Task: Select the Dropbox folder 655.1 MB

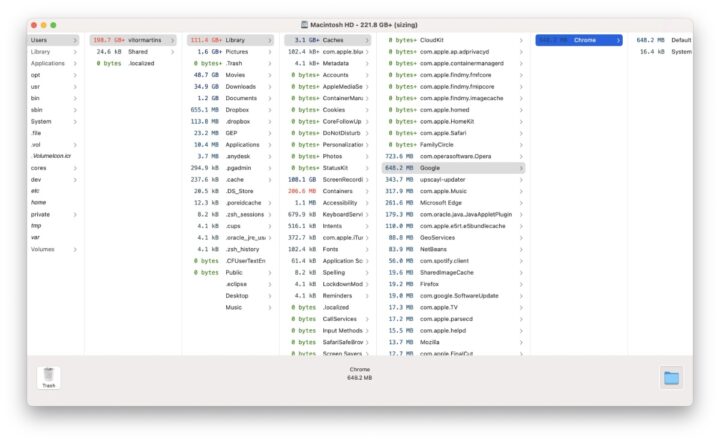Action: click(231, 110)
